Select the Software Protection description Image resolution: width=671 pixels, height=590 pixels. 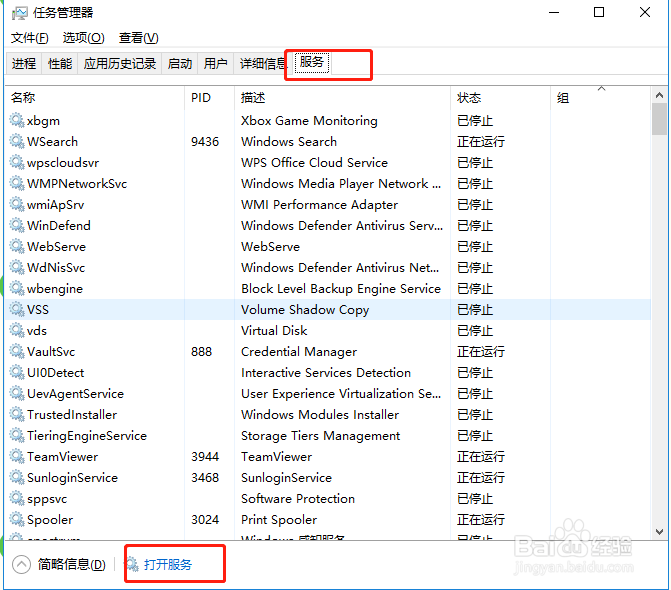coord(298,499)
